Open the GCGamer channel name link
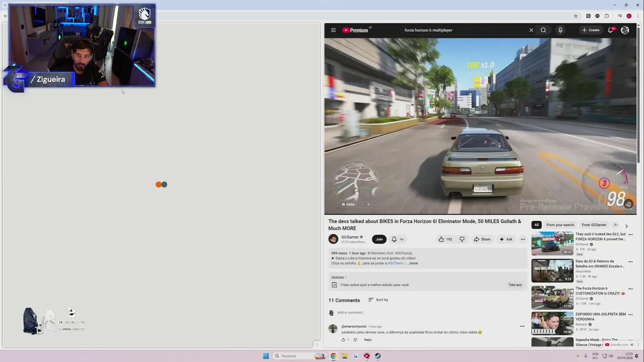 [x=350, y=237]
